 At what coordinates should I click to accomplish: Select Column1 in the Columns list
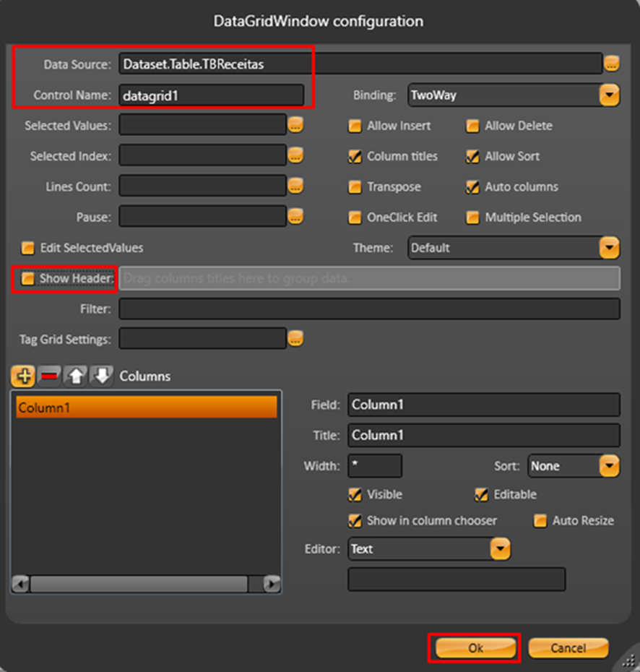tap(146, 408)
